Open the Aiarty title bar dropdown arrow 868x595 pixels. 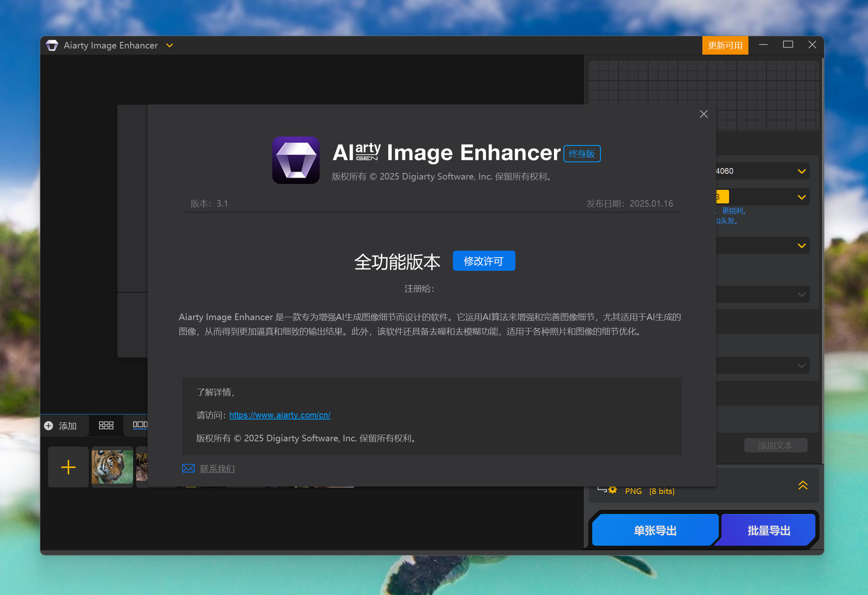pyautogui.click(x=169, y=45)
